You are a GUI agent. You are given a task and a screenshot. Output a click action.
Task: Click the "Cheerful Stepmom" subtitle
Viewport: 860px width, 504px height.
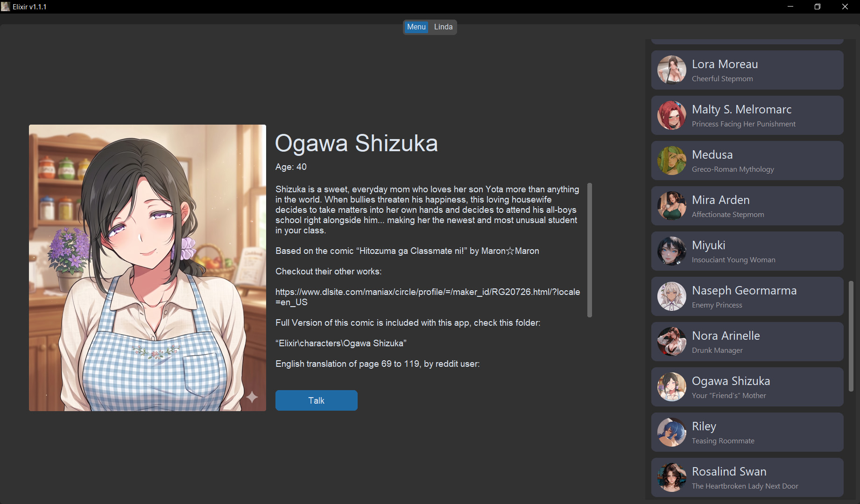(722, 78)
